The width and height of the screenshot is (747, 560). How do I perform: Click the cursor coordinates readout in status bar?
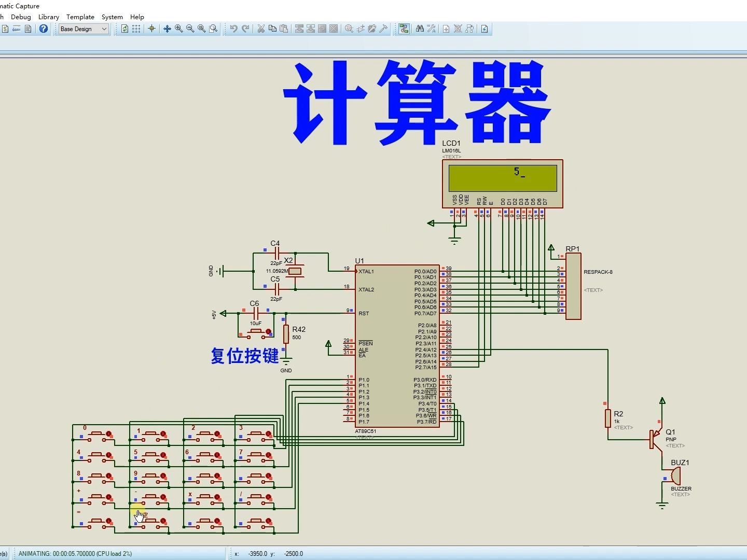click(x=269, y=553)
